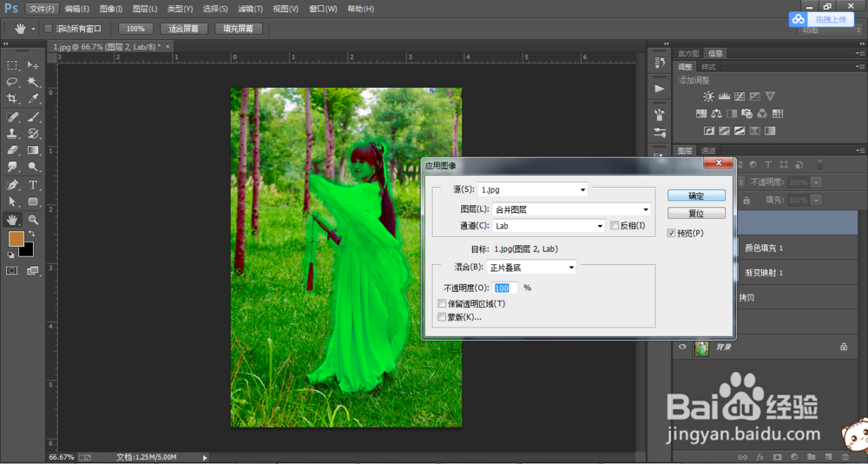Enable the Invert (反相) checkbox
The height and width of the screenshot is (464, 868).
pos(615,226)
